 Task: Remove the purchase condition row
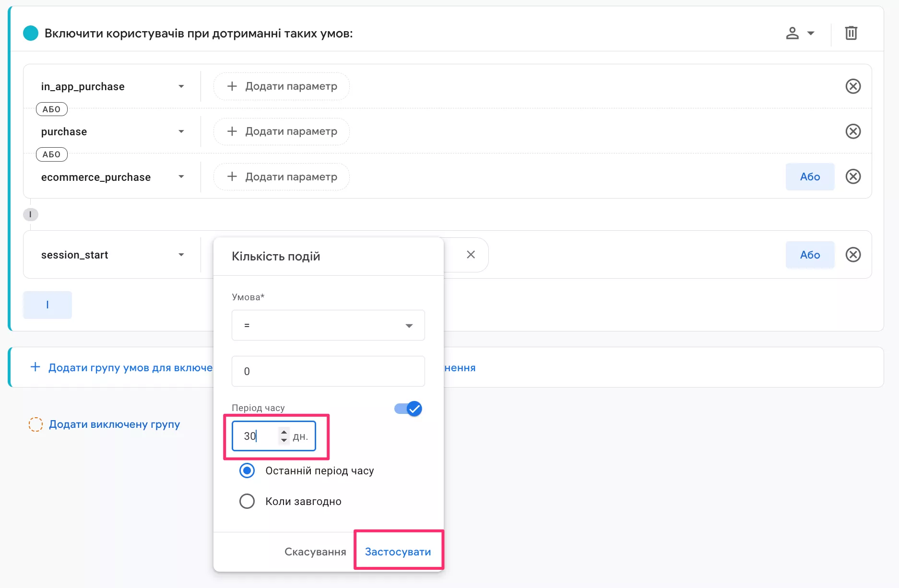(852, 131)
